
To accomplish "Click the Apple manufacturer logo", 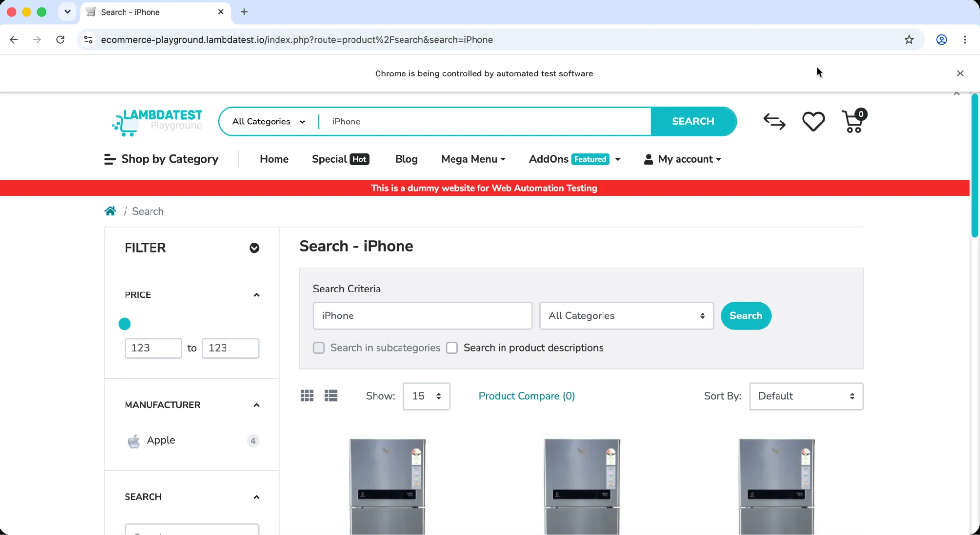I will [x=134, y=441].
